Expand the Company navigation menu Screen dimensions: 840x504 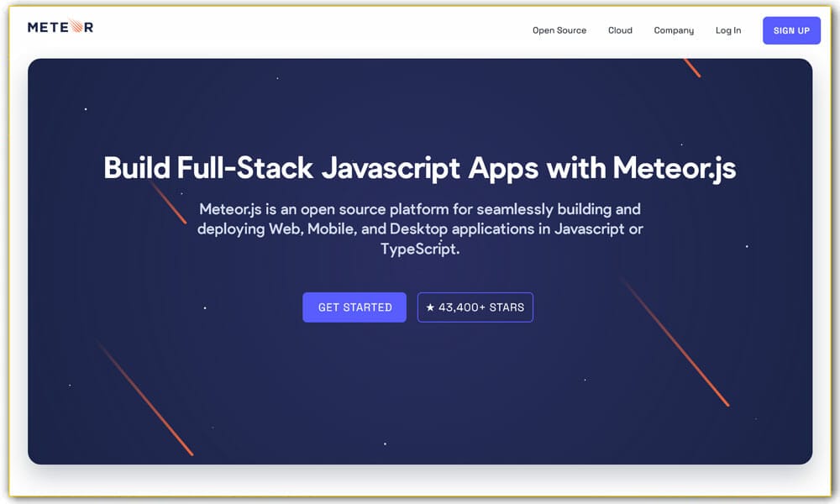coord(674,30)
